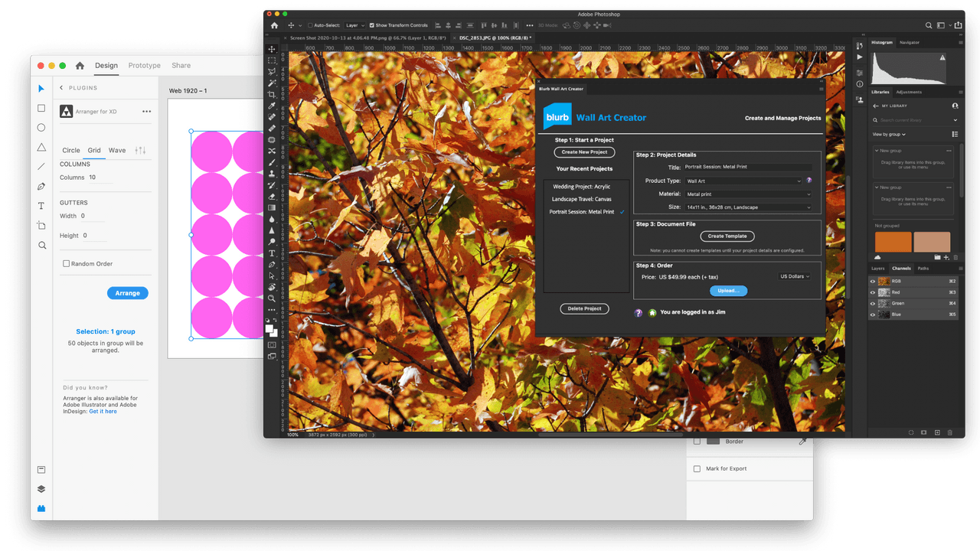Select the Polygon tool in XD
The image size is (980, 551).
[41, 147]
